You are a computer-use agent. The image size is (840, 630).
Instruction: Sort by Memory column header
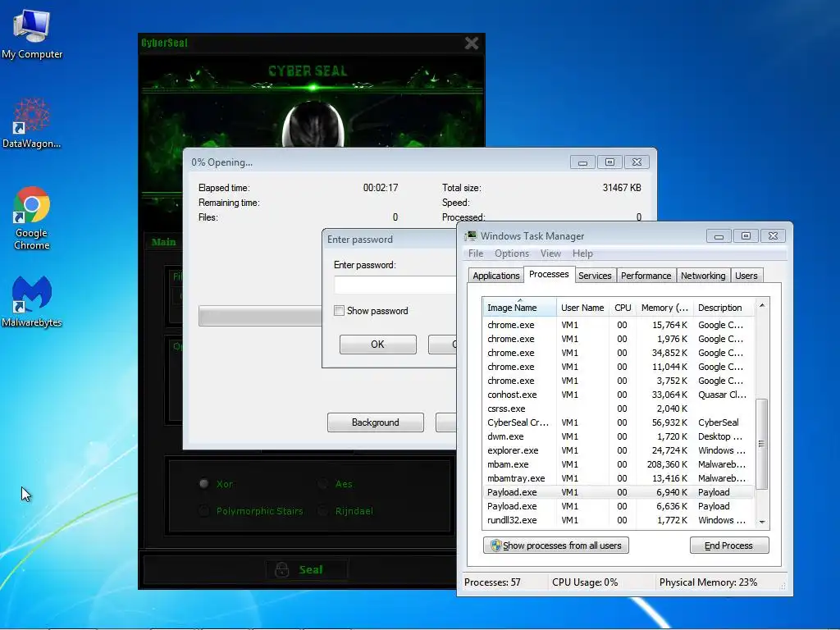[x=664, y=308]
